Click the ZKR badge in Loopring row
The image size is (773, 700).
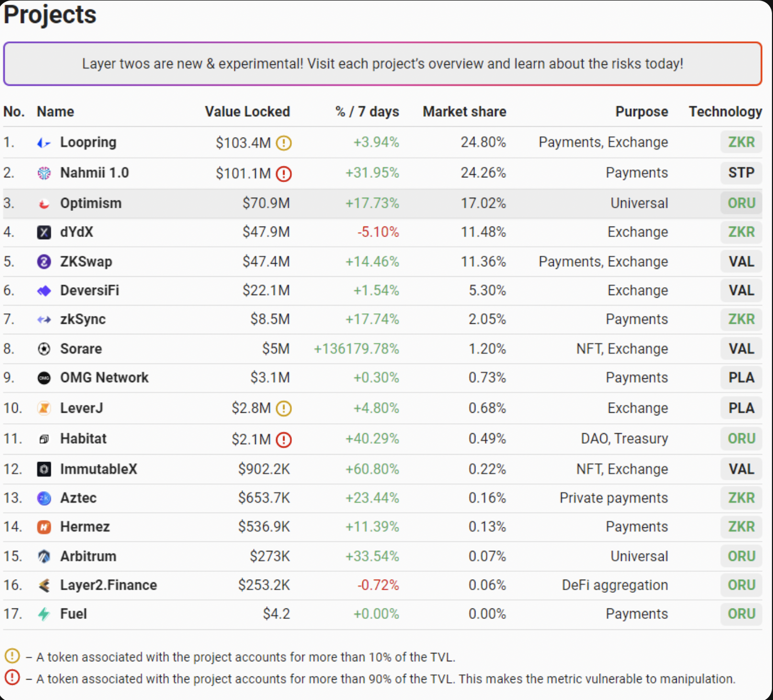tap(741, 142)
